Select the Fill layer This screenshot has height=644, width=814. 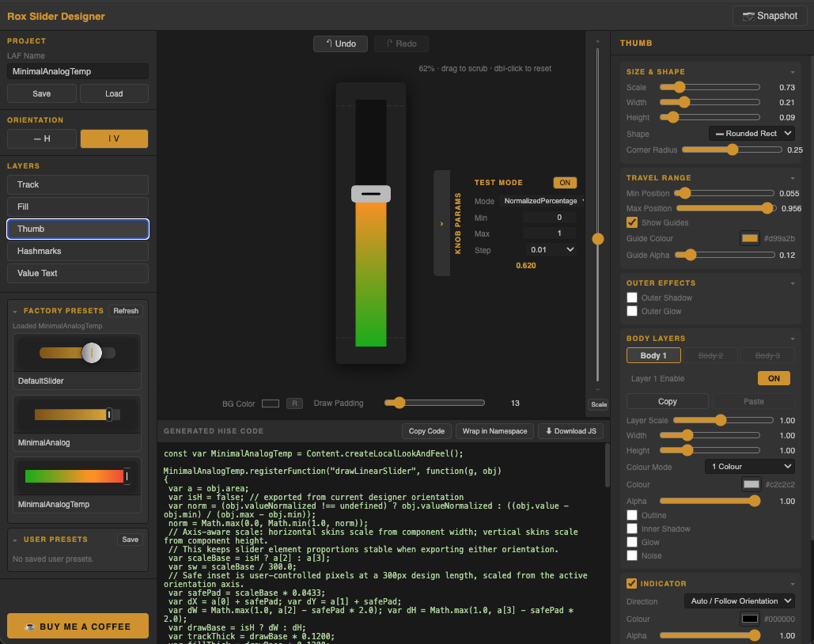[78, 206]
